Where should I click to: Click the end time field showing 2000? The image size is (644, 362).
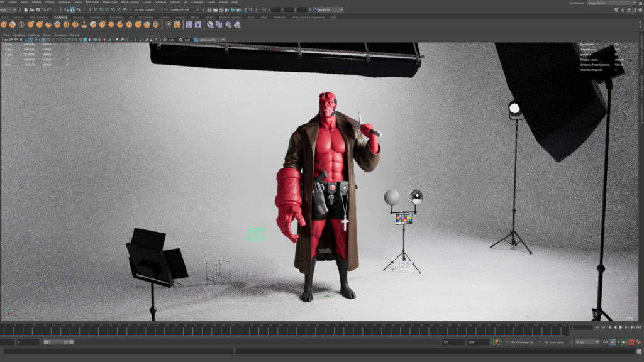pyautogui.click(x=477, y=343)
